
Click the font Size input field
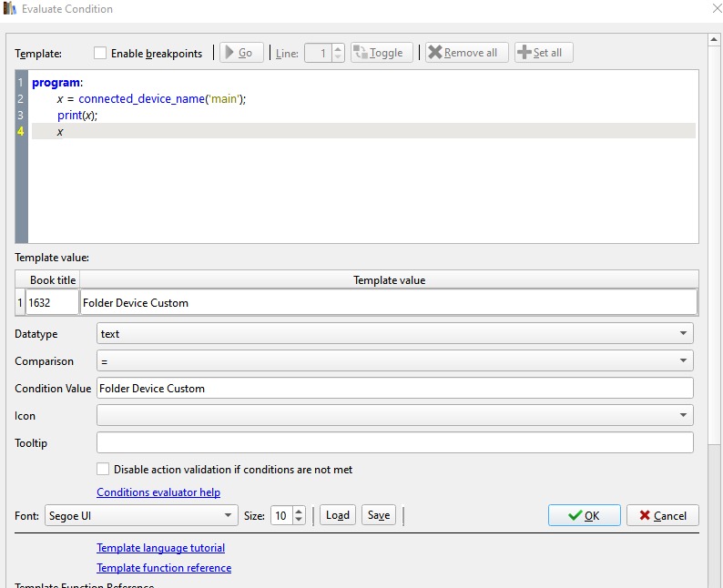click(282, 515)
